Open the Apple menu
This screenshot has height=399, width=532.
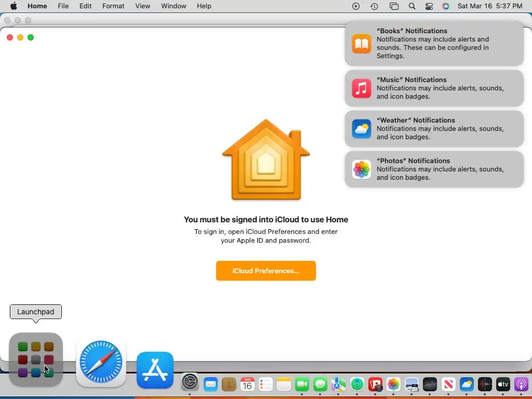[14, 6]
